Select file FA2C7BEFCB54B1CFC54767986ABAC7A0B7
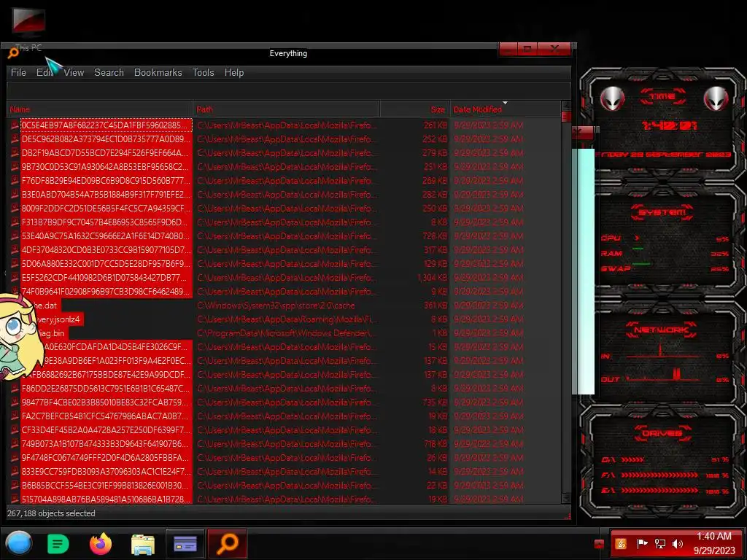This screenshot has height=560, width=747. tap(107, 416)
